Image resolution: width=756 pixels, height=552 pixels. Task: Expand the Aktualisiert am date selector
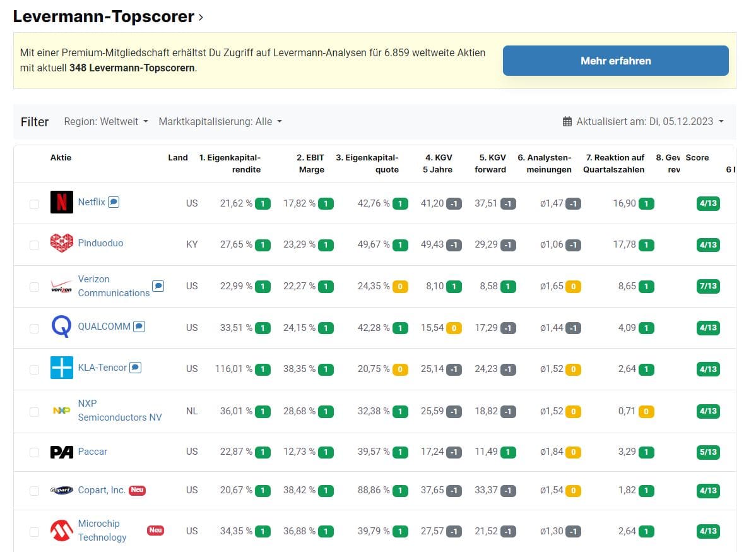point(645,122)
